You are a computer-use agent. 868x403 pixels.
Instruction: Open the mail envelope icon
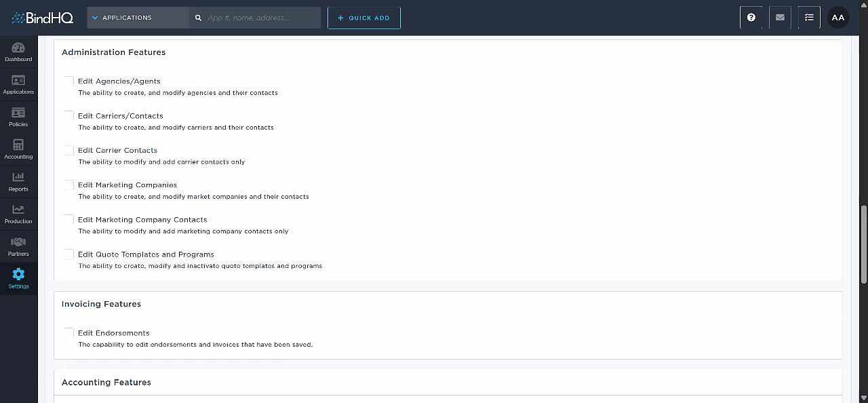tap(780, 18)
